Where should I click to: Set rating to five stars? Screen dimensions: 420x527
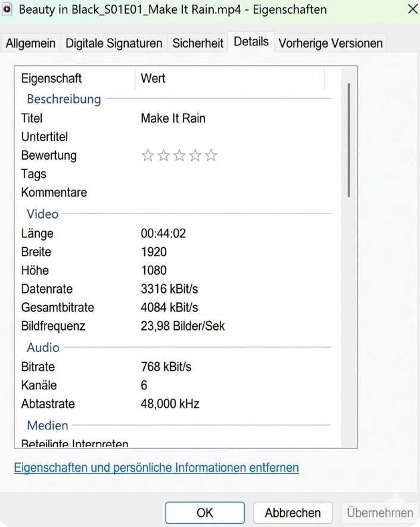point(211,156)
